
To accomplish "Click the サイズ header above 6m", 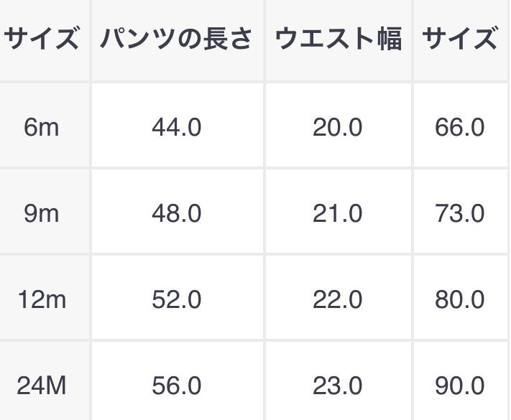I will point(42,39).
